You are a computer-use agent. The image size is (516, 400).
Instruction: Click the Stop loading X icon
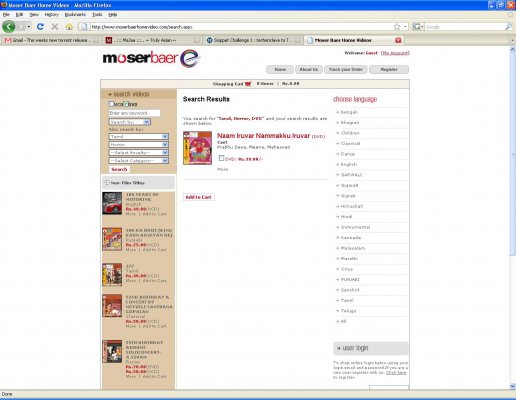(55, 26)
